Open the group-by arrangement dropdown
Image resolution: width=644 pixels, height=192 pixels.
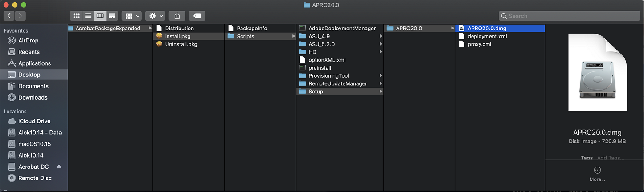[131, 16]
